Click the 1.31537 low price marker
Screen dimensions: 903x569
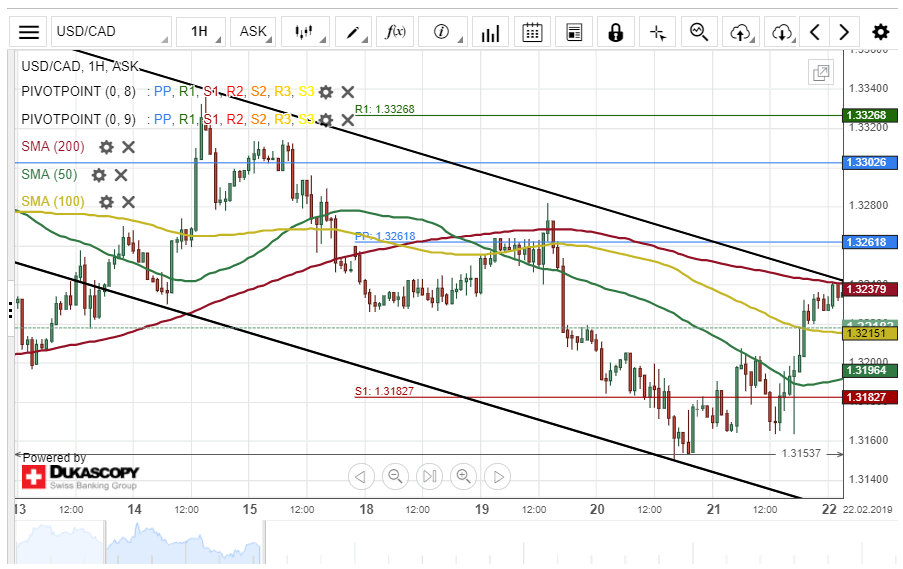[801, 453]
